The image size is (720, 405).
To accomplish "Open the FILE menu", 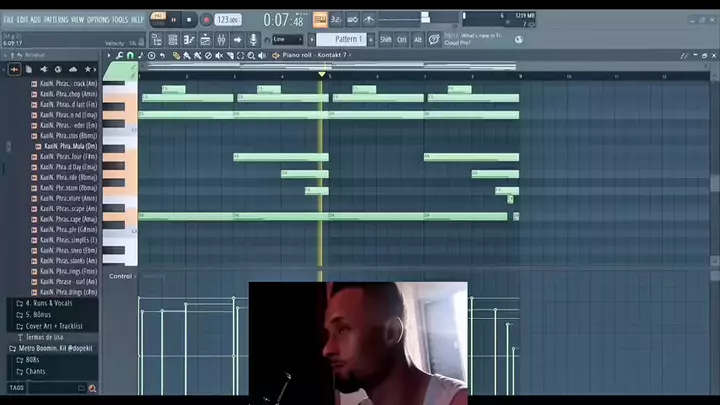I will (x=9, y=20).
